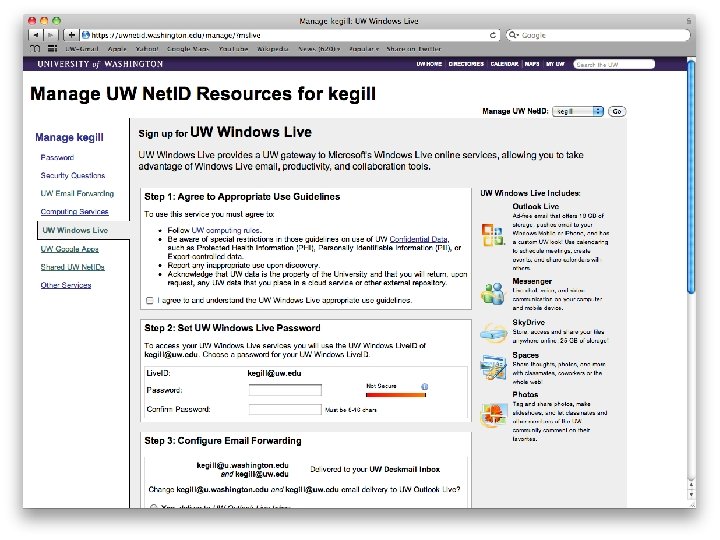This screenshot has height=540, width=720.
Task: Select the Yes deliver to Outlook Live radio
Action: click(x=153, y=506)
